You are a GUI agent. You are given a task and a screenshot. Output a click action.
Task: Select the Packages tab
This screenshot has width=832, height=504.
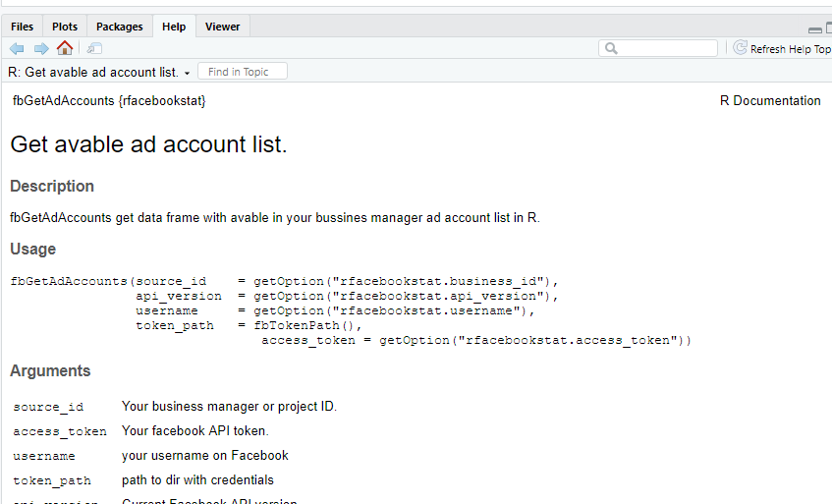(x=120, y=27)
